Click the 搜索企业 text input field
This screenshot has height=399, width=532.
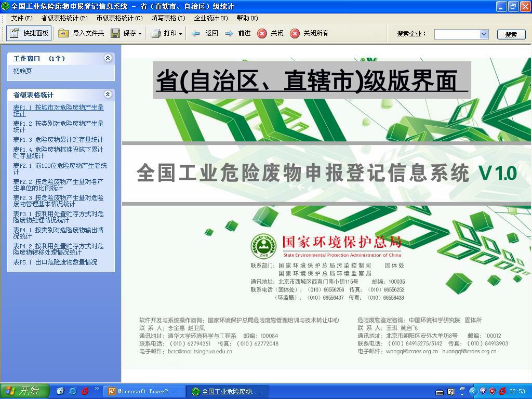click(457, 34)
